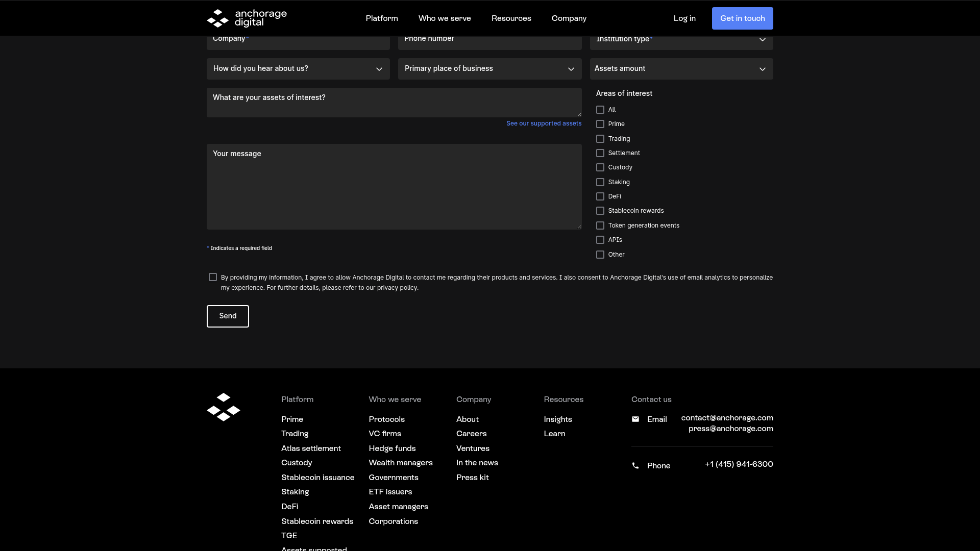
Task: Click the Log in link
Action: 684,18
